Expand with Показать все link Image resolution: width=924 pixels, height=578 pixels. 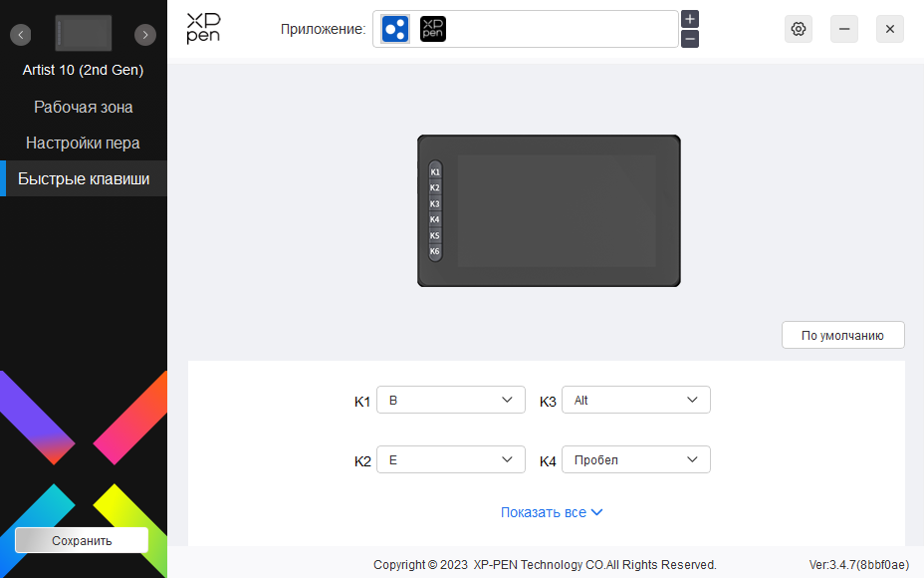(x=552, y=512)
